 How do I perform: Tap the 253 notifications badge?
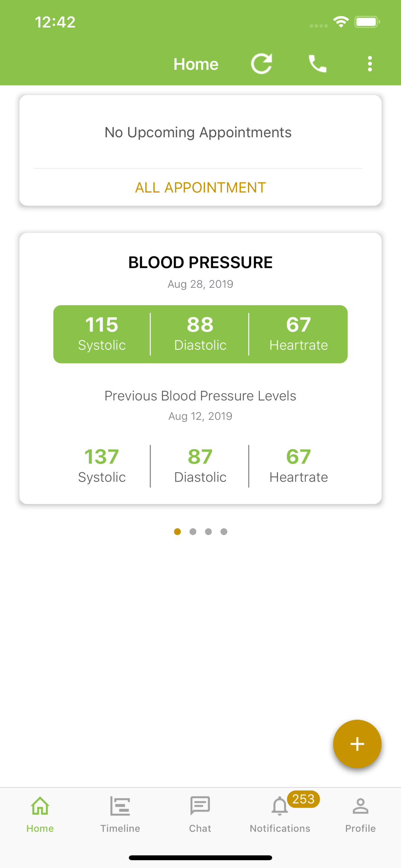(x=303, y=799)
